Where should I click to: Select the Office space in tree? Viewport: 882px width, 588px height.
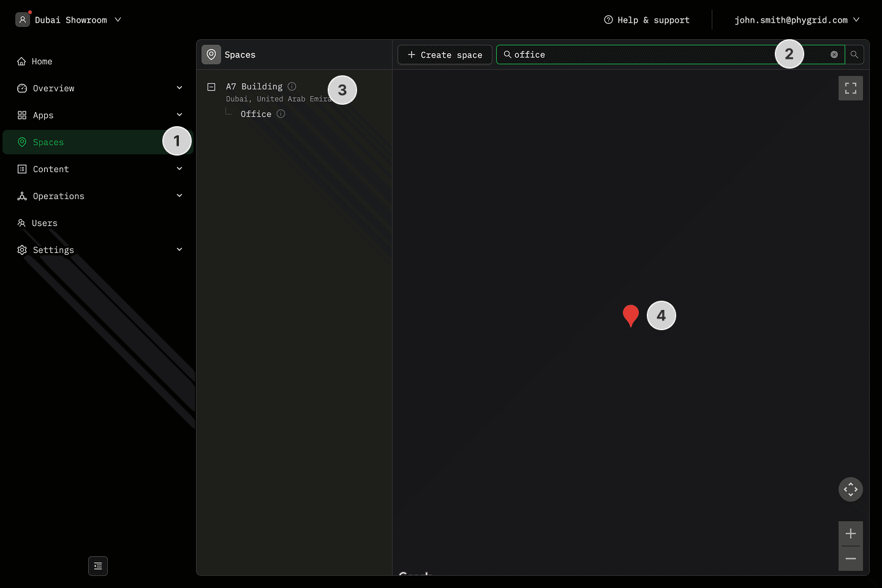pyautogui.click(x=255, y=114)
